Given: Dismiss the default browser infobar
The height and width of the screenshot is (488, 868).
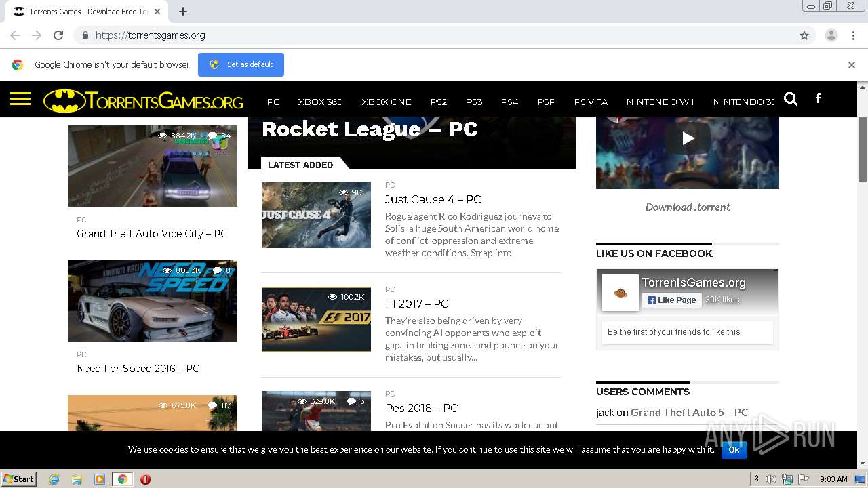Looking at the screenshot, I should tap(852, 65).
